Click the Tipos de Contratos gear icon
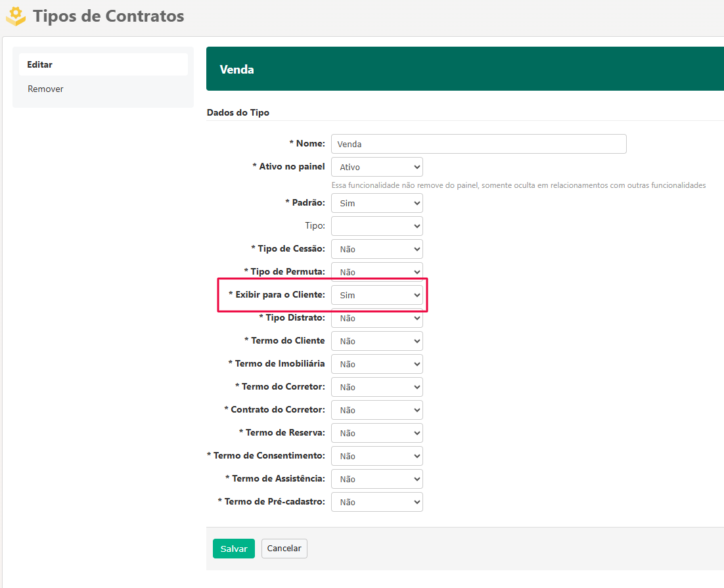Viewport: 724px width, 588px height. pyautogui.click(x=16, y=16)
